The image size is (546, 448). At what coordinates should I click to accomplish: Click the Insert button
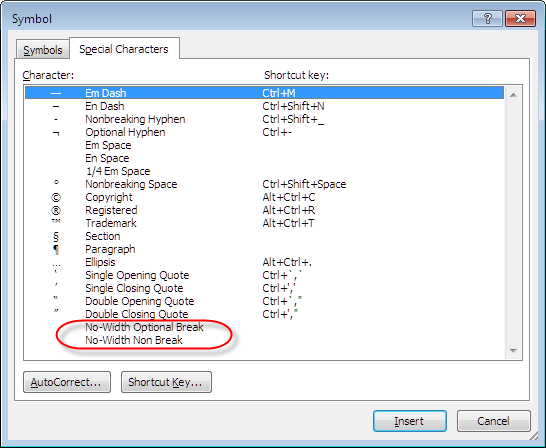(x=410, y=421)
